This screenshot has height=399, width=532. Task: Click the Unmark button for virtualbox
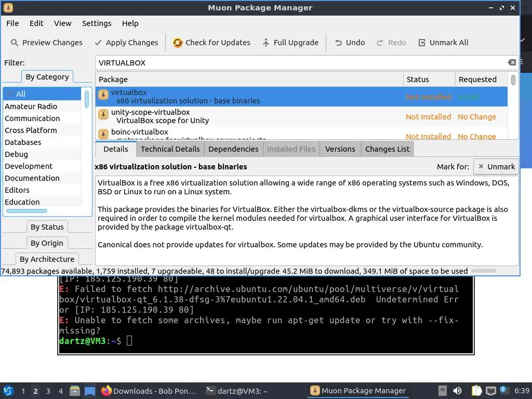[496, 167]
